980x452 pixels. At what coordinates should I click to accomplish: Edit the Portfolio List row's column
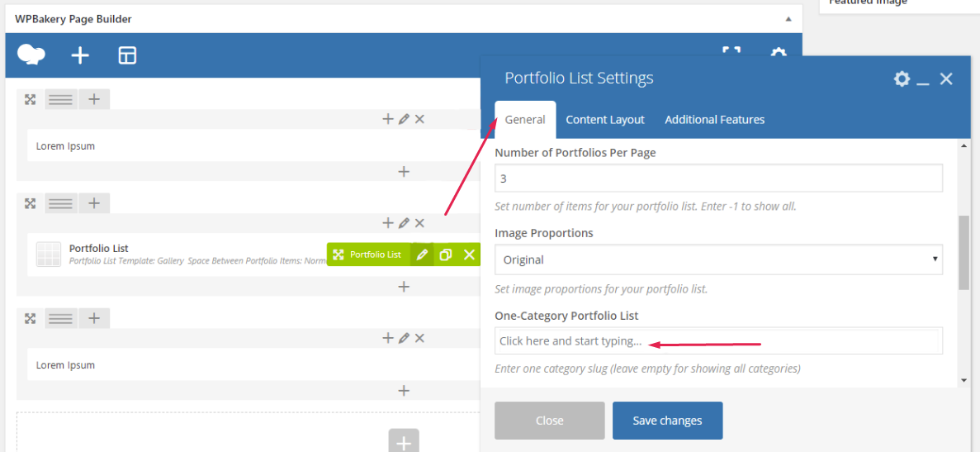[x=404, y=222]
